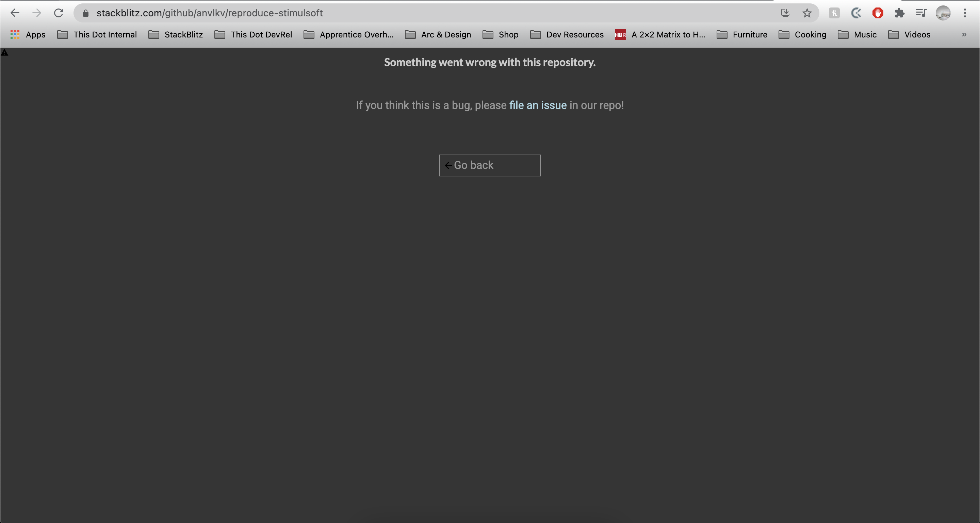Open the AdBlock stop-sign extension

tap(878, 13)
